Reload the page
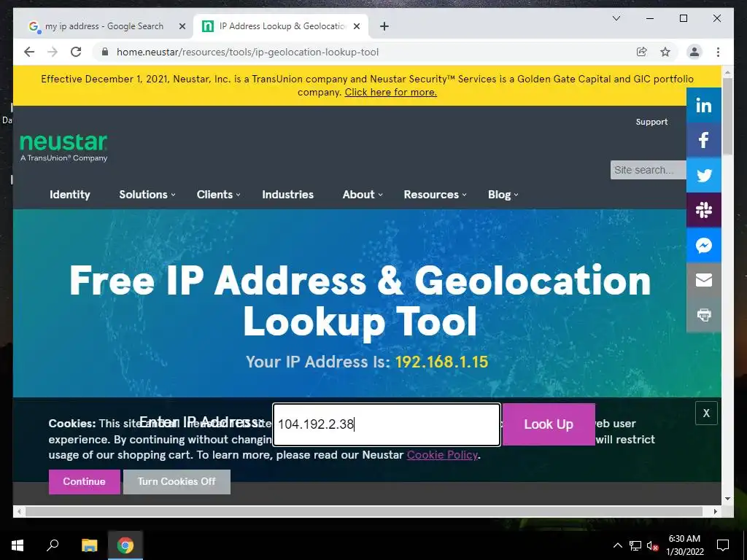 click(x=76, y=52)
